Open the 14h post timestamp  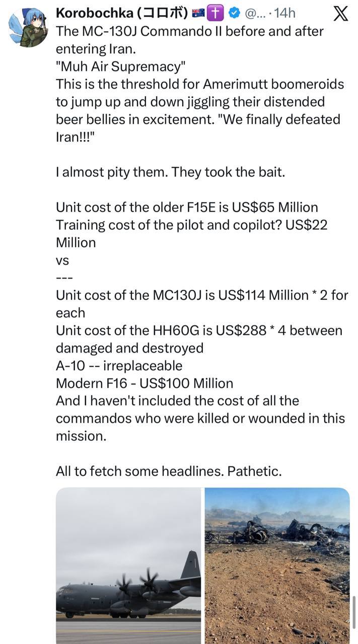(x=284, y=13)
